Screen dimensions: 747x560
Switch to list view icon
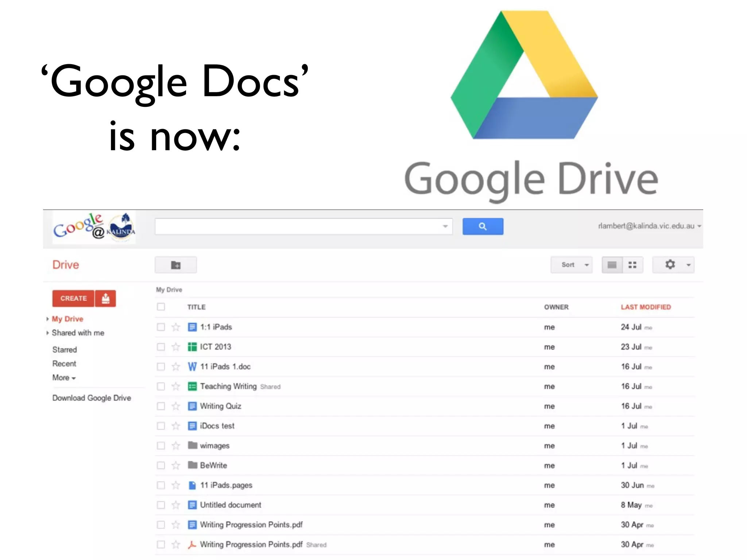[612, 265]
